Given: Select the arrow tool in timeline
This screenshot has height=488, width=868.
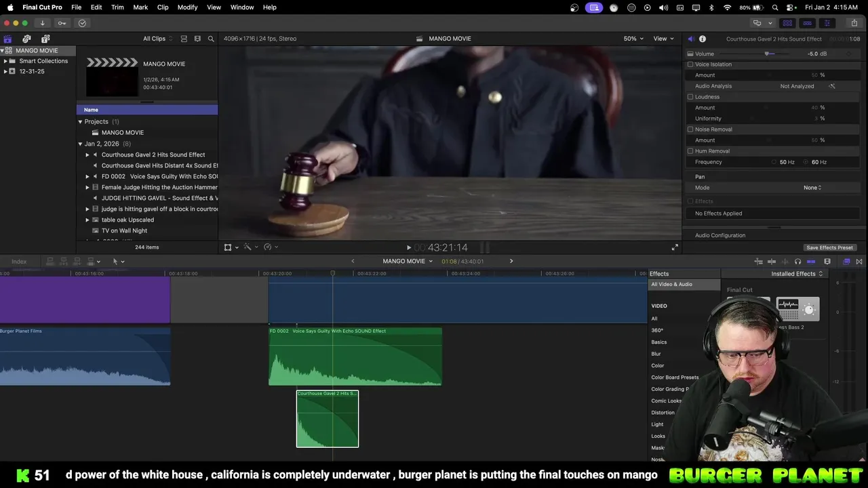Looking at the screenshot, I should click(x=117, y=262).
